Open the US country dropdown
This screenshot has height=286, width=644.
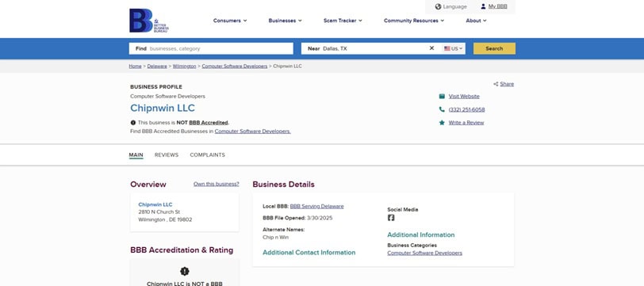pyautogui.click(x=454, y=48)
